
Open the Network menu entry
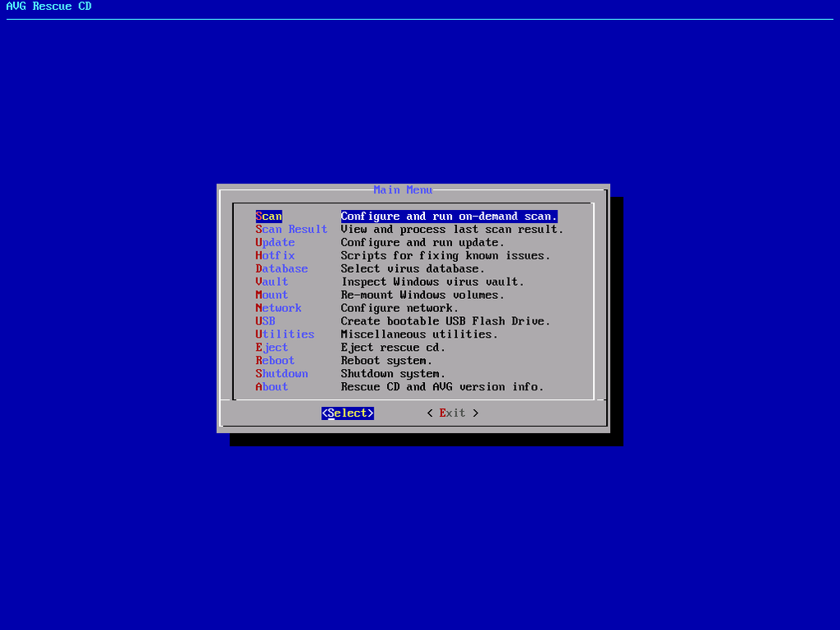click(x=278, y=308)
